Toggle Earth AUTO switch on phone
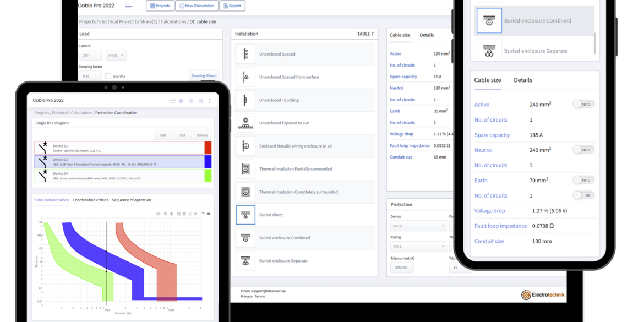 pyautogui.click(x=583, y=181)
